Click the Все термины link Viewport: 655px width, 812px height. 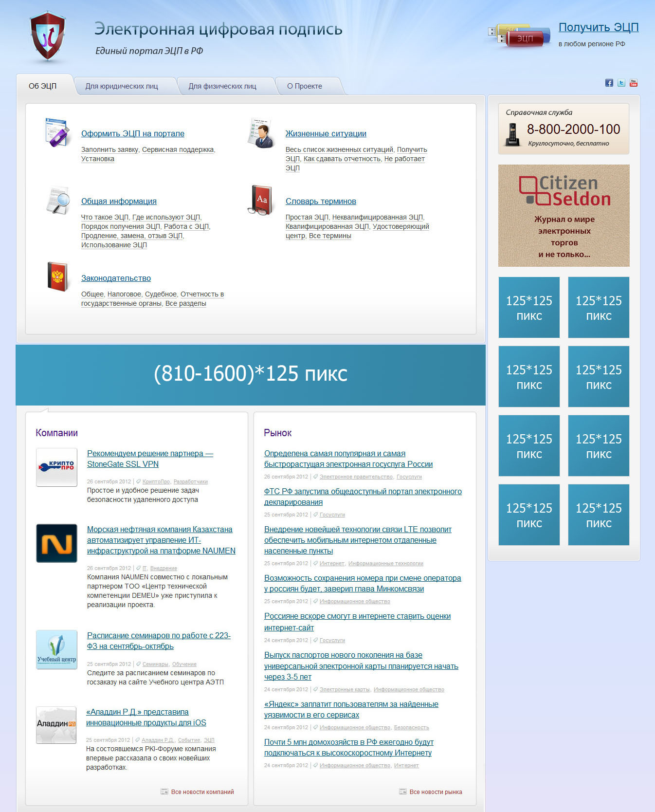click(x=330, y=236)
